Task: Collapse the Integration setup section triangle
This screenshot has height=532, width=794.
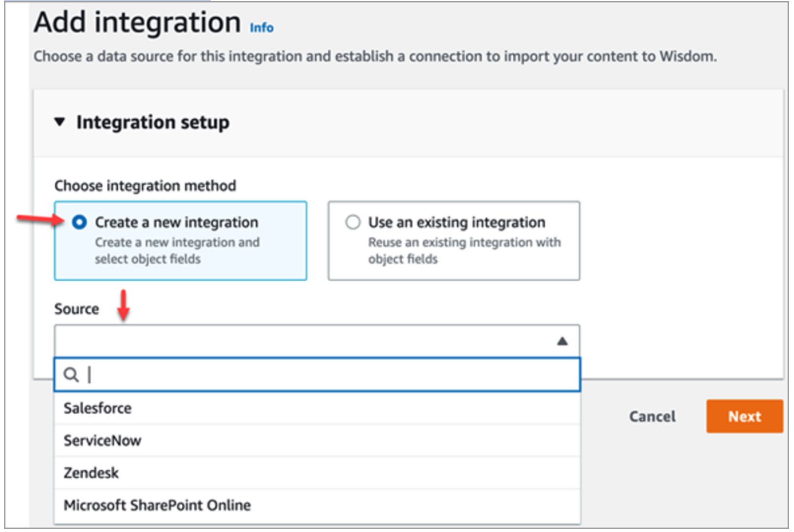Action: [x=60, y=122]
